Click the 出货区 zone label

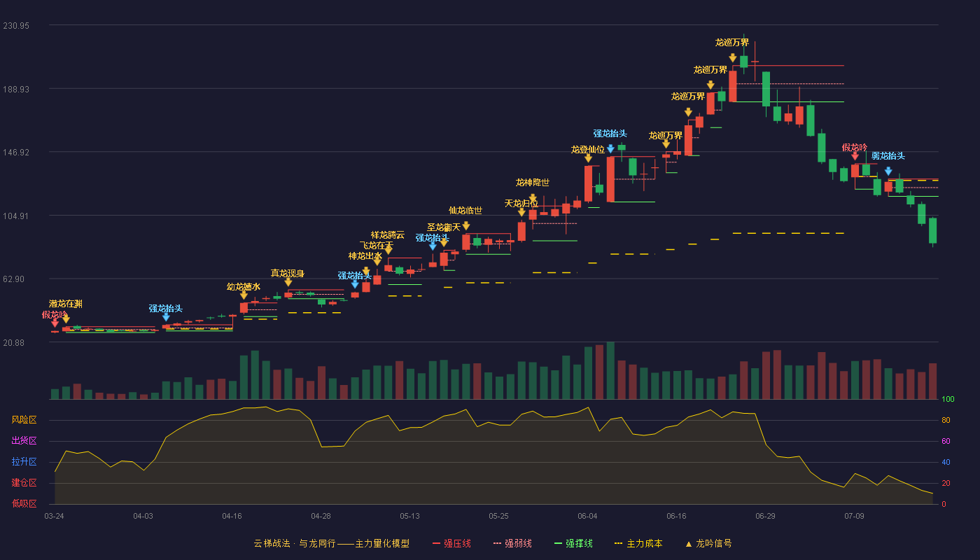tap(24, 441)
